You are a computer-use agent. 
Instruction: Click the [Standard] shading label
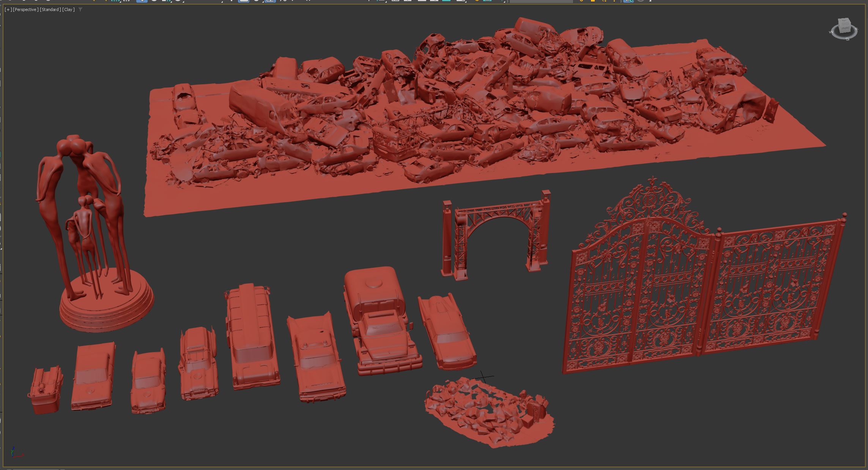point(50,9)
